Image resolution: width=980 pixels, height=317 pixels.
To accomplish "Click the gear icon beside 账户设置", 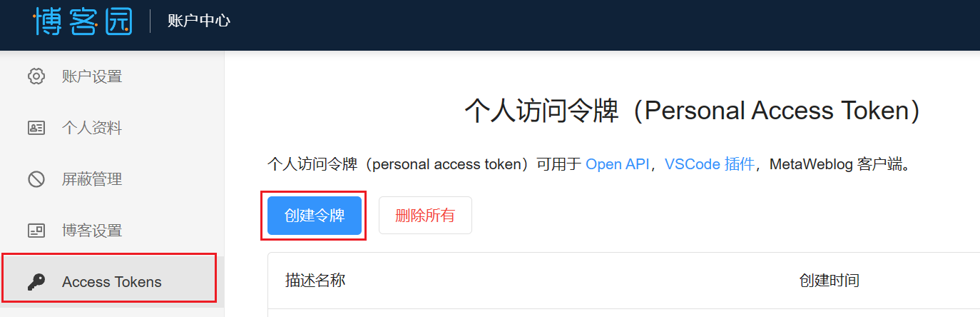I will coord(36,76).
